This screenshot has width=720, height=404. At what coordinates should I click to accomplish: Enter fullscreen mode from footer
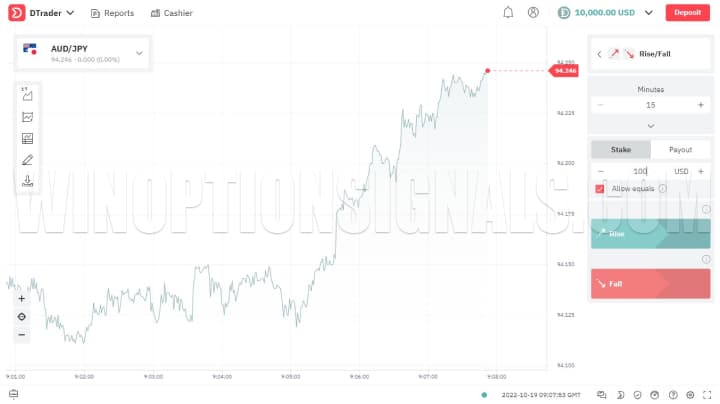click(x=707, y=394)
